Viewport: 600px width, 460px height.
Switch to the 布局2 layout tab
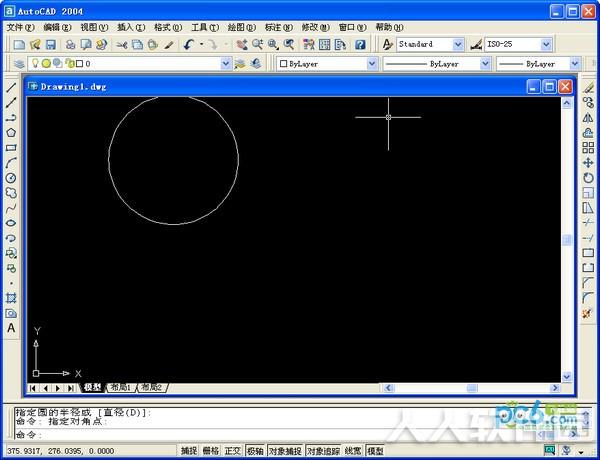(152, 388)
